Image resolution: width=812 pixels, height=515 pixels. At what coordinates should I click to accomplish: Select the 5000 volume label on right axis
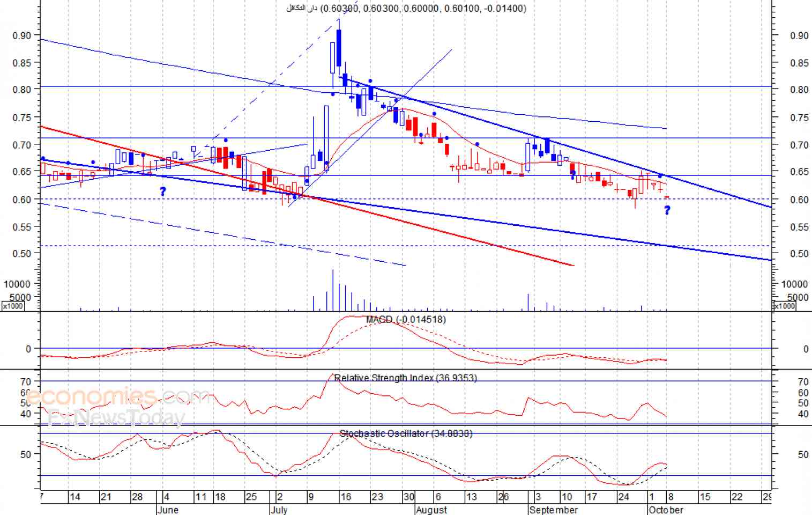coord(798,298)
